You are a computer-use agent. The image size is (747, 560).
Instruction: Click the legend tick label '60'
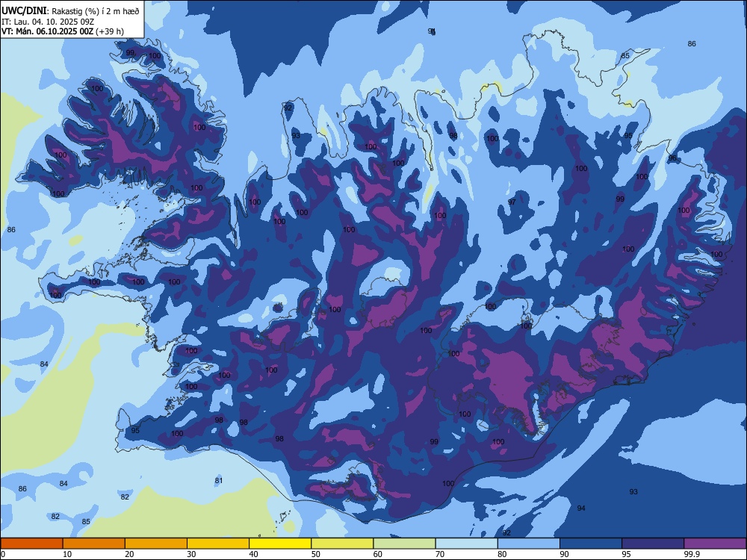378,554
